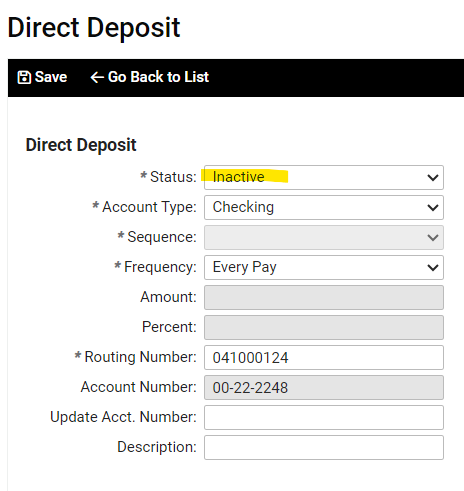Viewport: 464px width, 491px height.
Task: Click the chevron arrow on Frequency field
Action: click(433, 268)
